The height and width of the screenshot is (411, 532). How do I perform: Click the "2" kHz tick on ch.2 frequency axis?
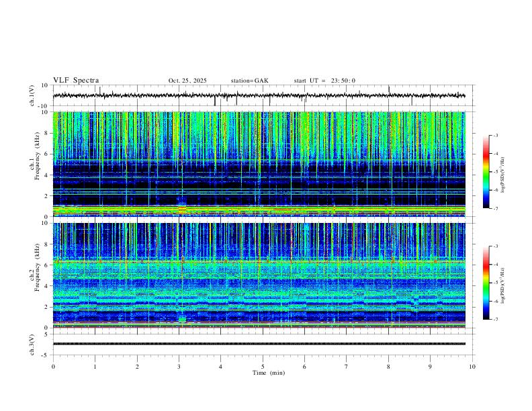[x=47, y=307]
